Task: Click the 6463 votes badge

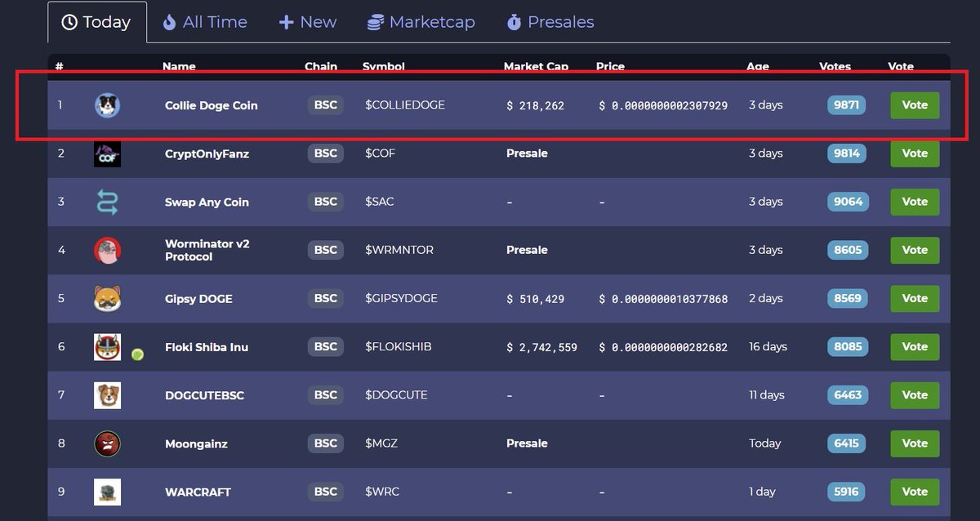Action: coord(847,394)
